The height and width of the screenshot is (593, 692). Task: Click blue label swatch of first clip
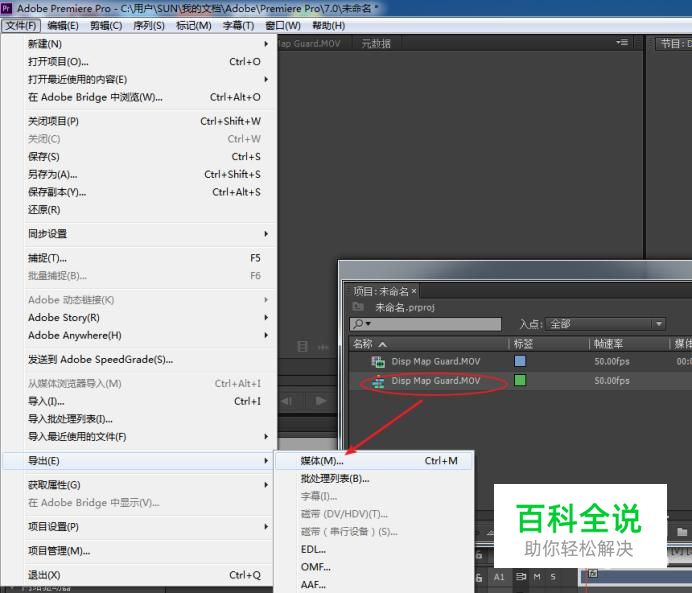click(520, 361)
